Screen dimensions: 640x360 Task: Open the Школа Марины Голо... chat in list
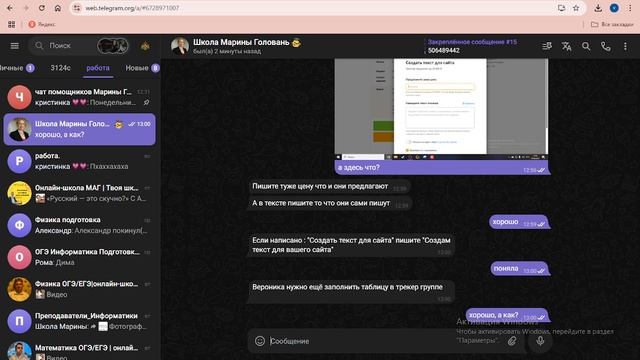click(x=80, y=129)
